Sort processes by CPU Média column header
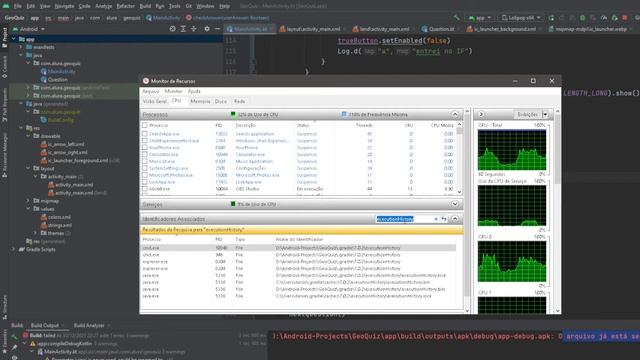This screenshot has width=640, height=360. (x=442, y=125)
